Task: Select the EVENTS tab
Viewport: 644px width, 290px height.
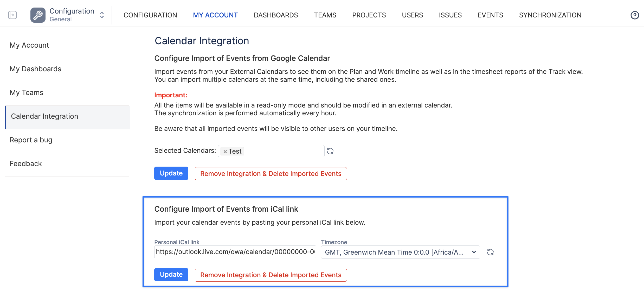Action: (490, 15)
